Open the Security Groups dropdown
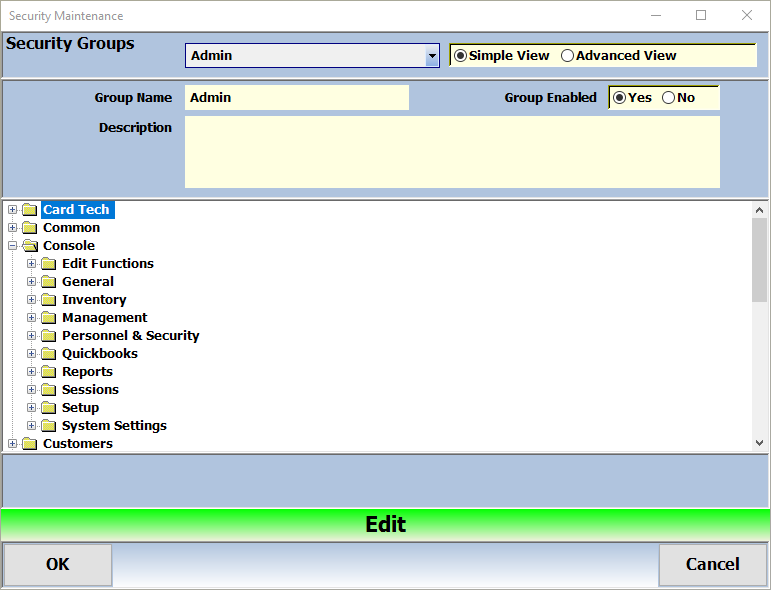The width and height of the screenshot is (771, 590). click(x=432, y=56)
